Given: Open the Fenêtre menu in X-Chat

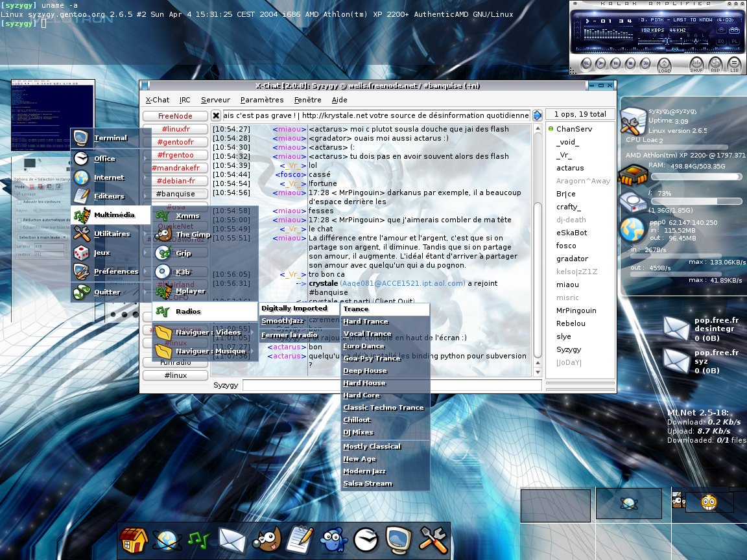Looking at the screenshot, I should tap(308, 100).
